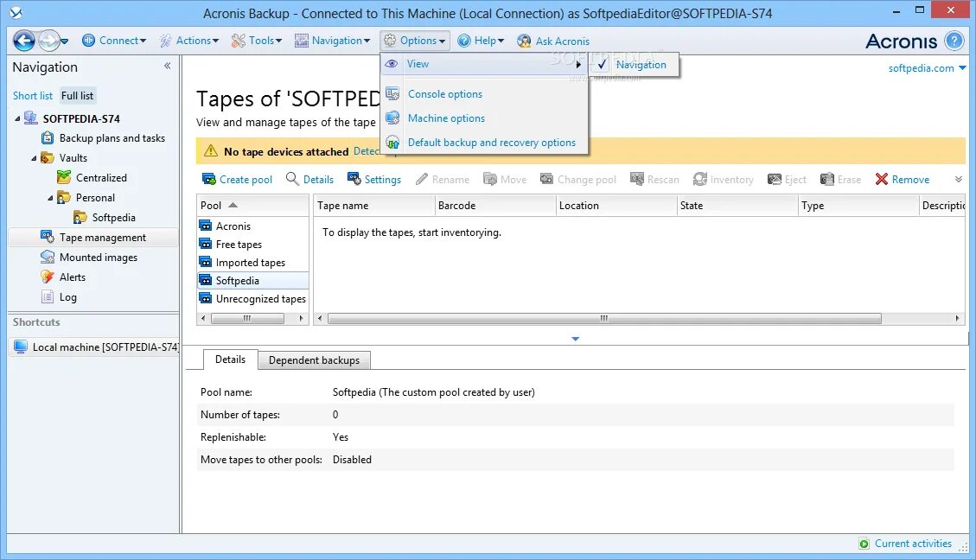Click Create pool
This screenshot has height=560, width=976.
(x=237, y=179)
